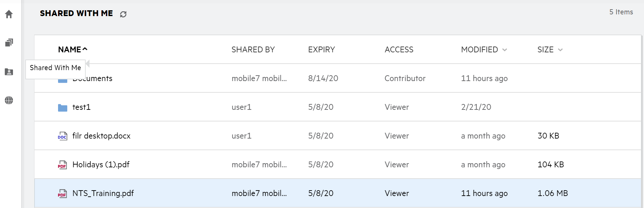Refresh the Shared With Me list

[123, 14]
